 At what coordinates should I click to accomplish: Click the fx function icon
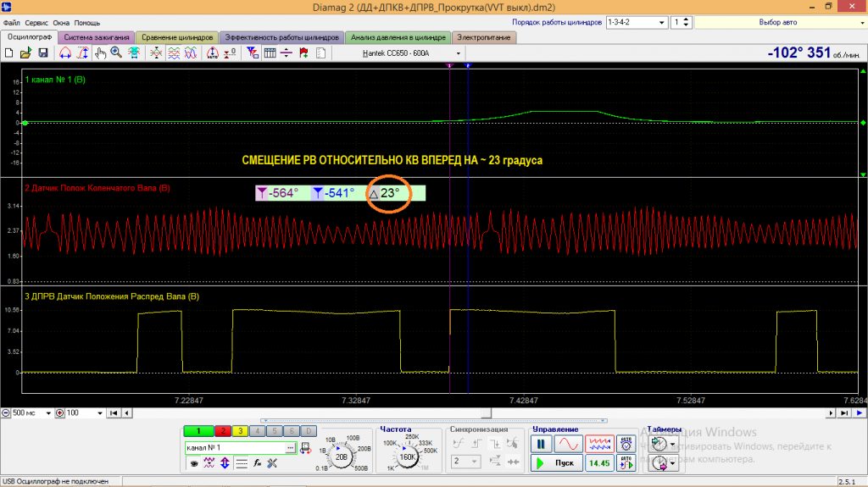[258, 463]
